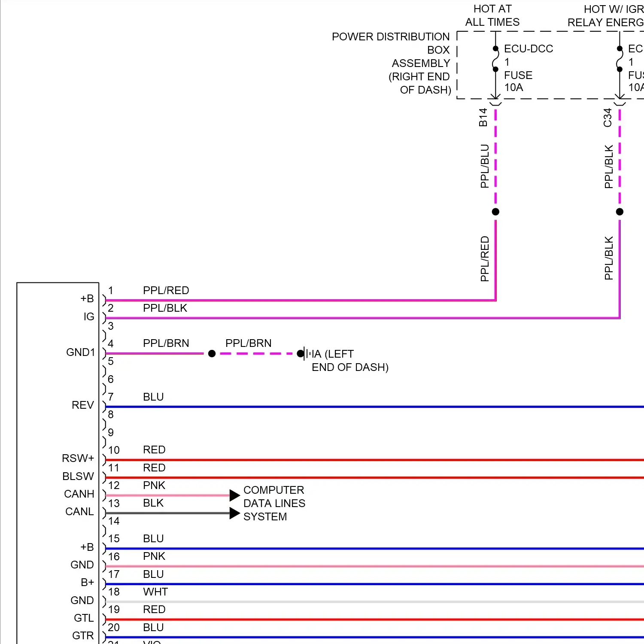Click the splice dot joining PPL/BLU and PPL/RED
The width and height of the screenshot is (644, 644).
[x=495, y=212]
